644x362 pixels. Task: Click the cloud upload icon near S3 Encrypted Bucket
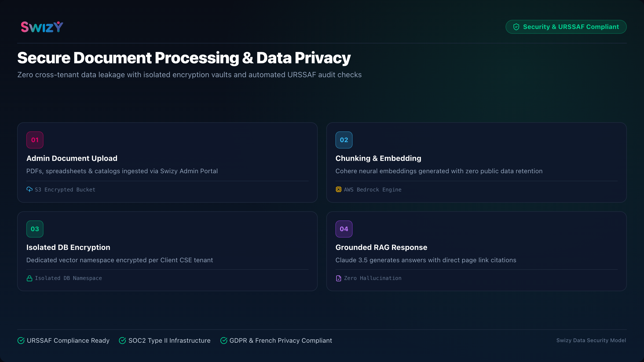(30, 189)
